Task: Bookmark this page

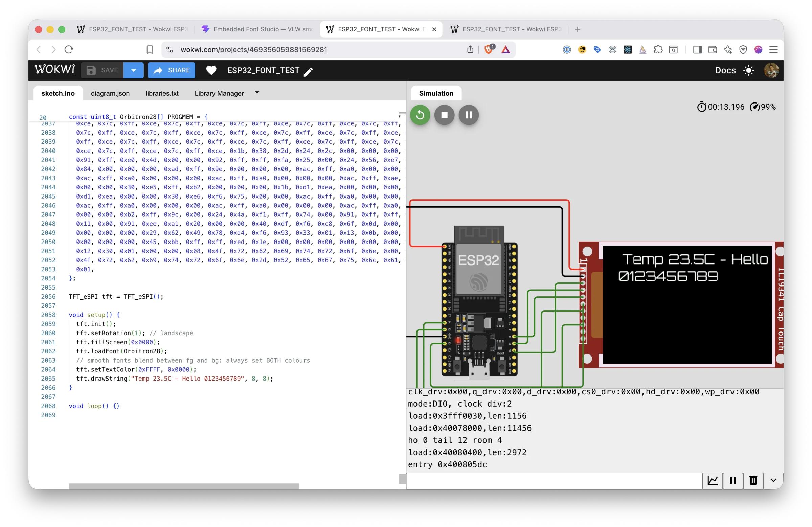Action: pyautogui.click(x=150, y=50)
